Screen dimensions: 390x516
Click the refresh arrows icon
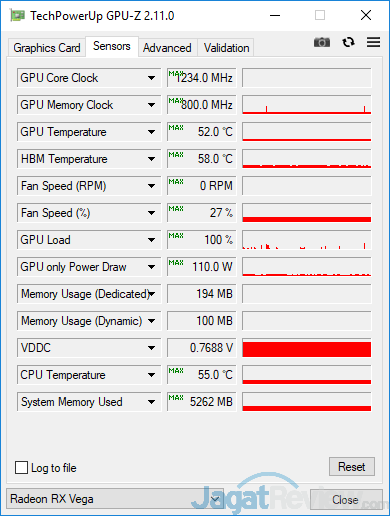point(348,42)
